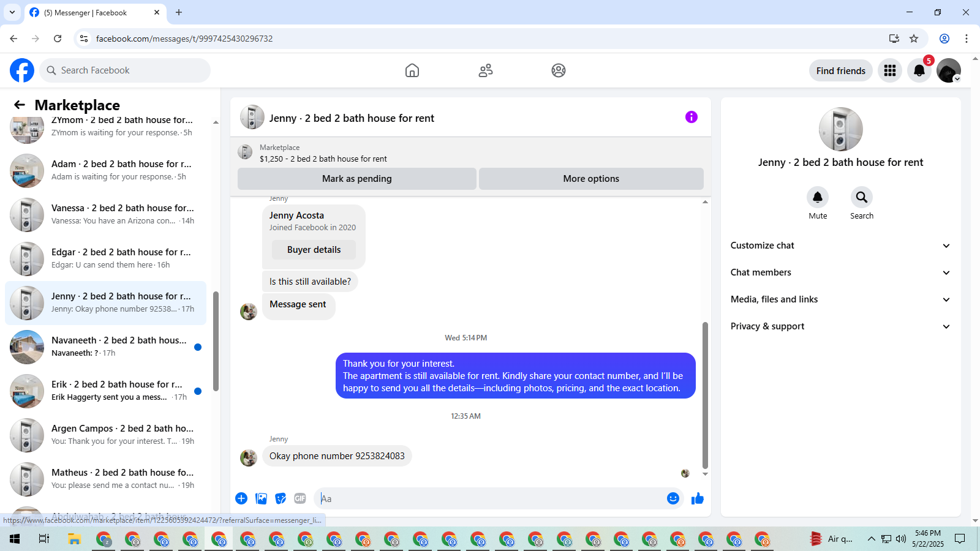Install app icon in address bar

[894, 39]
